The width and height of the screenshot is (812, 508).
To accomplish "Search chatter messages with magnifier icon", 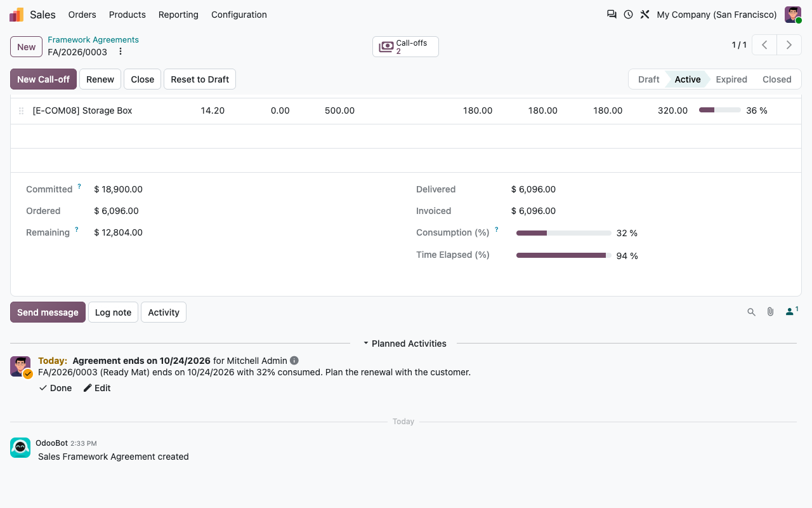I will point(751,312).
